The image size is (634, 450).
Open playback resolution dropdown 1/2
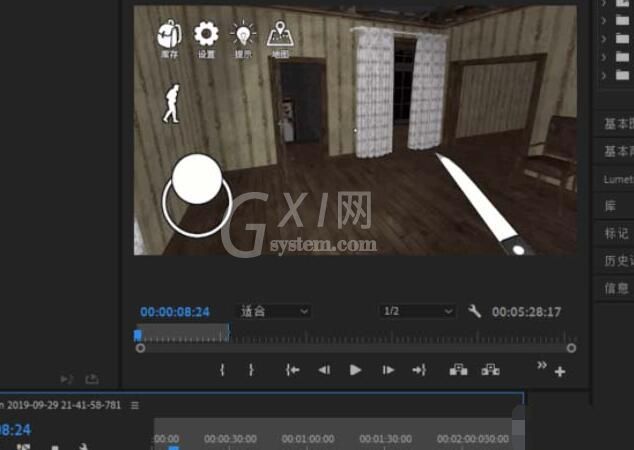pyautogui.click(x=417, y=311)
